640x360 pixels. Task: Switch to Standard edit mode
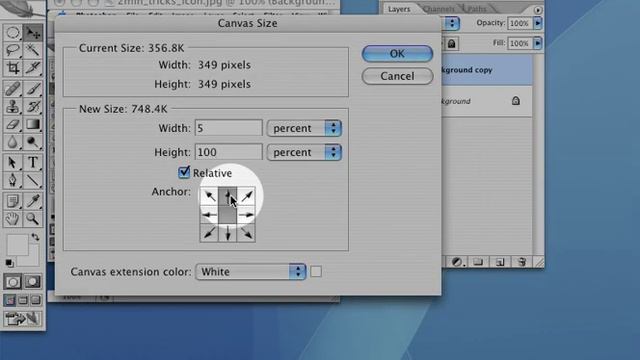(x=13, y=282)
